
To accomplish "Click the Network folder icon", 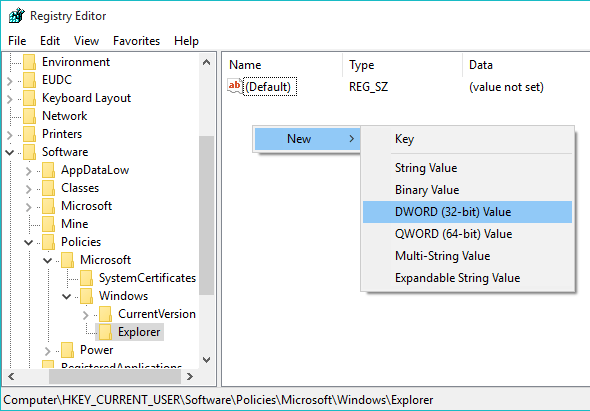I will coord(29,116).
